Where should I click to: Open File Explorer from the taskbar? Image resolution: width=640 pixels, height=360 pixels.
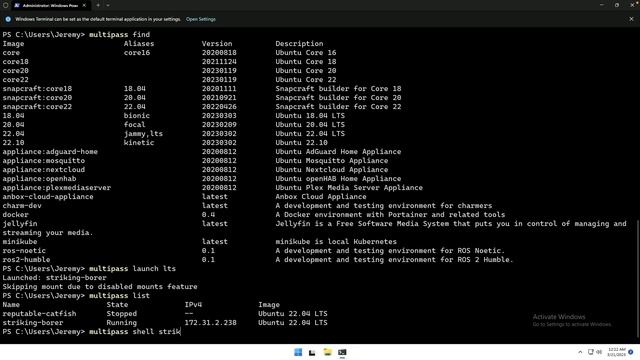tap(327, 352)
